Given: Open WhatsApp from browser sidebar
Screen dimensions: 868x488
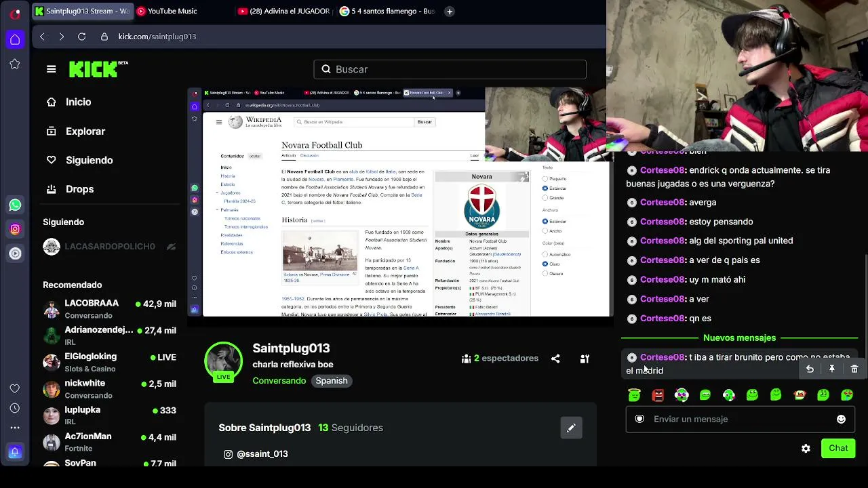Looking at the screenshot, I should [15, 205].
